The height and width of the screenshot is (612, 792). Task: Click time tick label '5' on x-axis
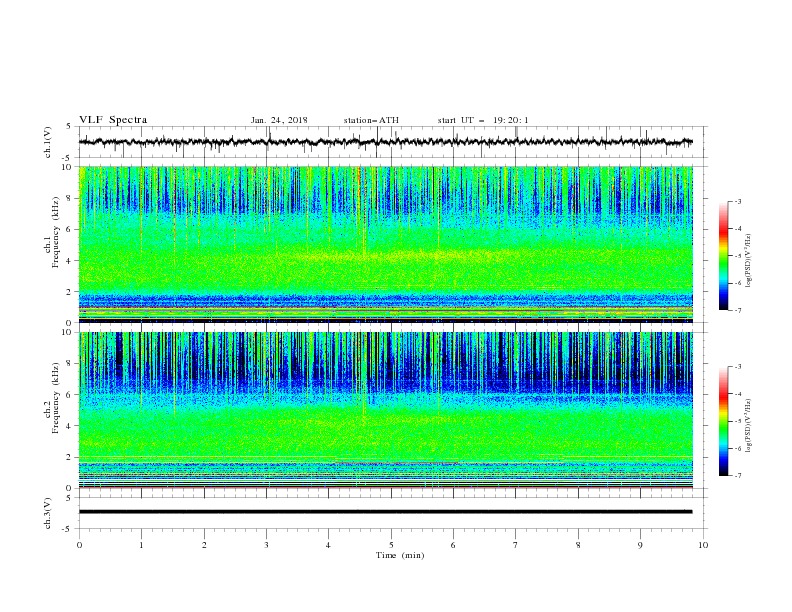[391, 545]
